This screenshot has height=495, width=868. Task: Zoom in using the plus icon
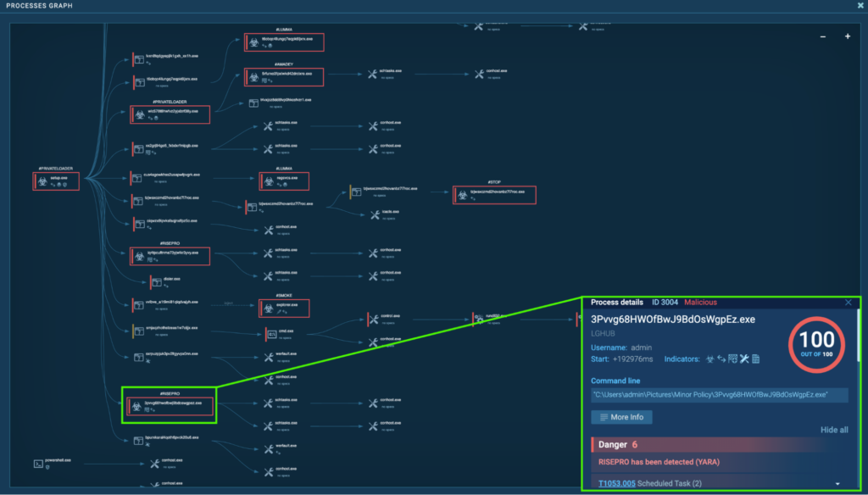(x=846, y=36)
